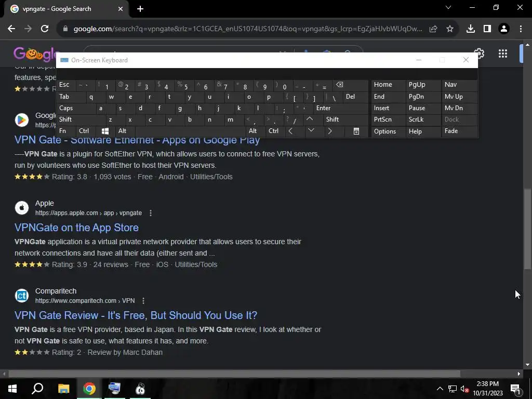This screenshot has width=532, height=399.
Task: Open more options for Apple result
Action: (151, 213)
